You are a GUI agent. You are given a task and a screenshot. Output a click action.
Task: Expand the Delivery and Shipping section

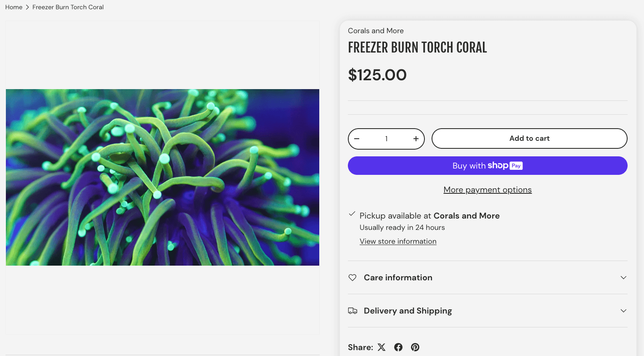tap(408, 311)
